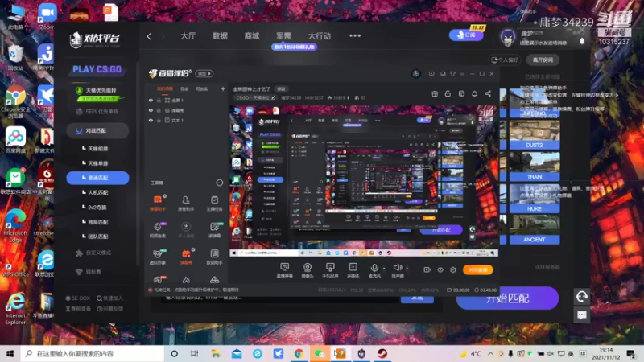Select the NUKE map thumbnail

pos(535,199)
